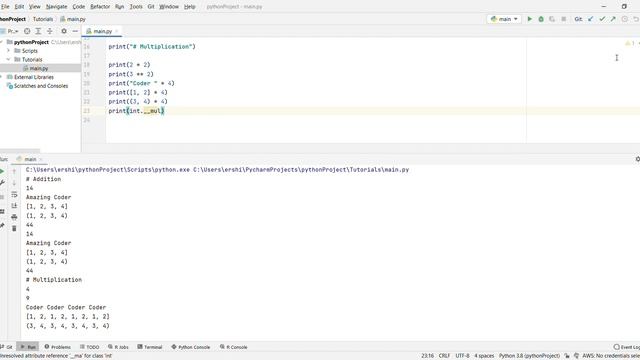Run the main configuration with the green play icon
The image size is (640, 360).
point(529,19)
